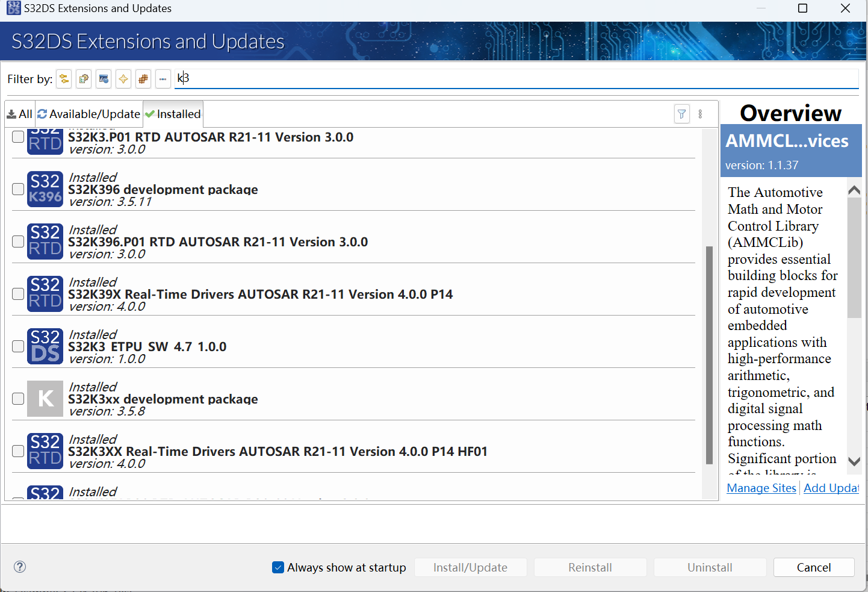The width and height of the screenshot is (868, 592).
Task: Select the brown grid filter icon
Action: tap(143, 79)
